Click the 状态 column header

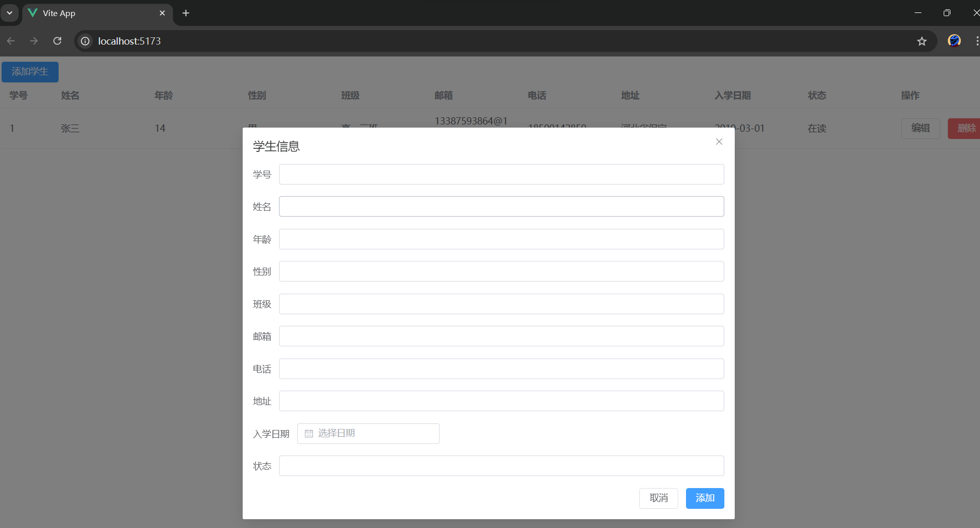(817, 95)
